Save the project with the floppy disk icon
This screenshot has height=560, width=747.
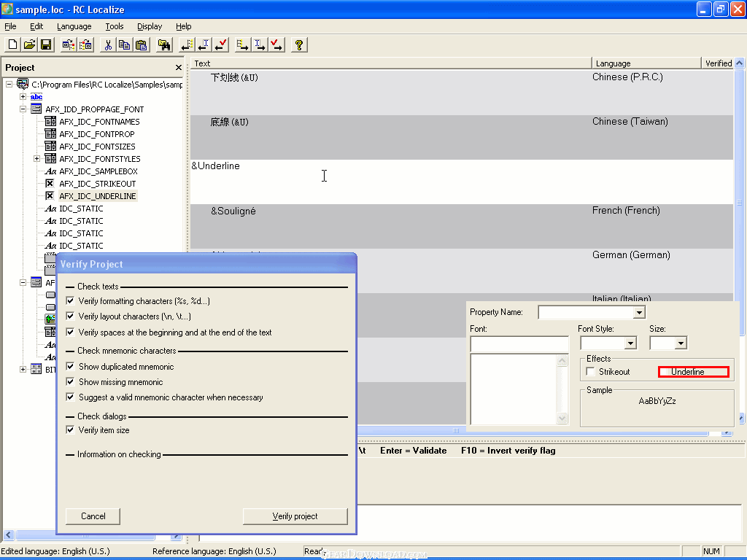click(x=46, y=44)
